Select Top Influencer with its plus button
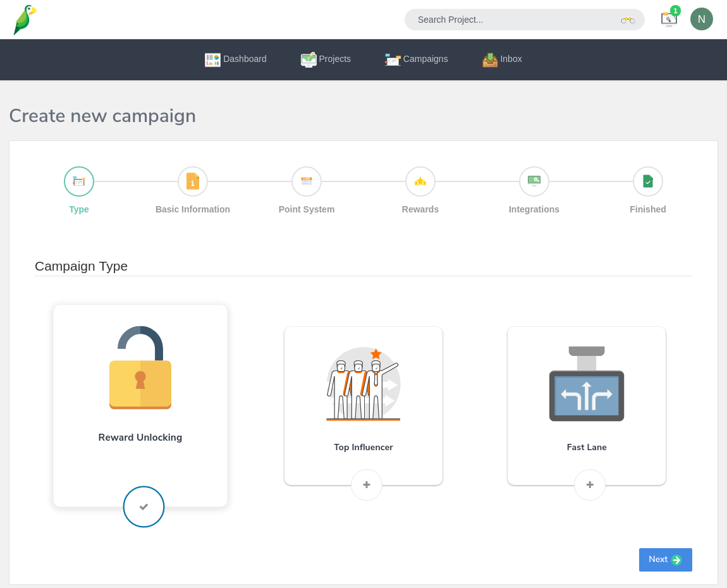The height and width of the screenshot is (588, 727). tap(366, 485)
